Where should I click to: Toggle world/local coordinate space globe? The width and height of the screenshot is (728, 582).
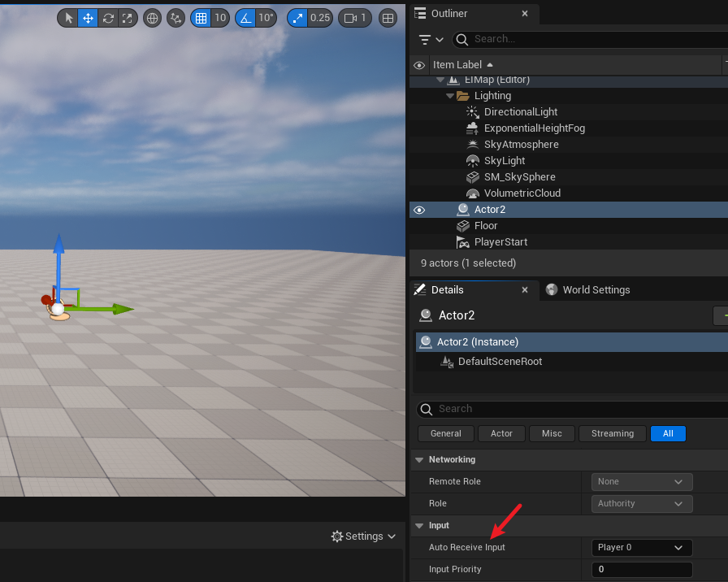pyautogui.click(x=152, y=18)
